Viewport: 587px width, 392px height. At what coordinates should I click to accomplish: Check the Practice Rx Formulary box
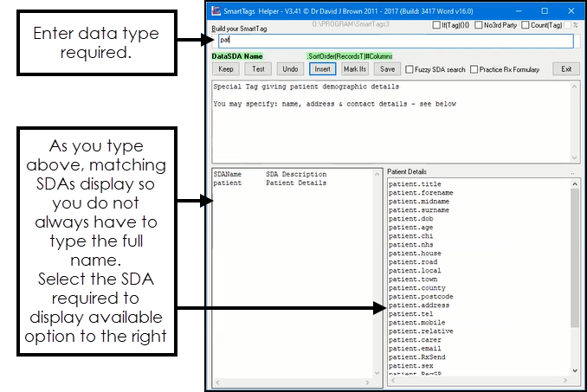tap(474, 69)
